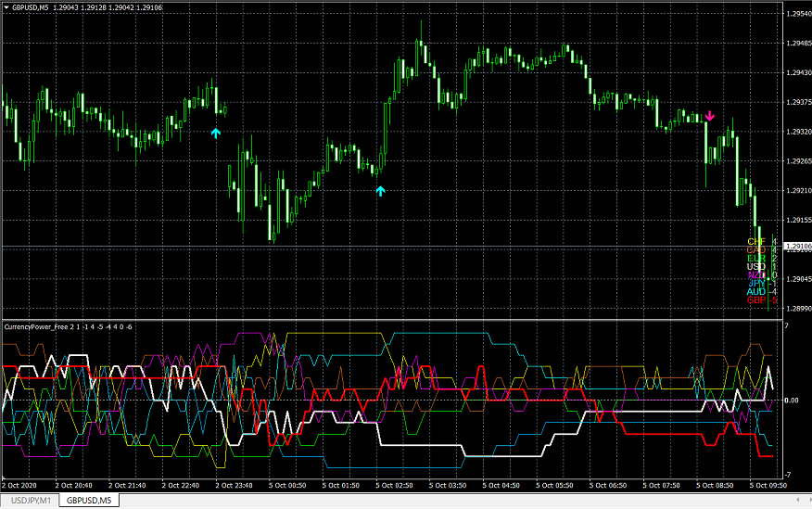The width and height of the screenshot is (812, 509).
Task: Click the 5 Oct 01:50 time label
Action: click(341, 486)
